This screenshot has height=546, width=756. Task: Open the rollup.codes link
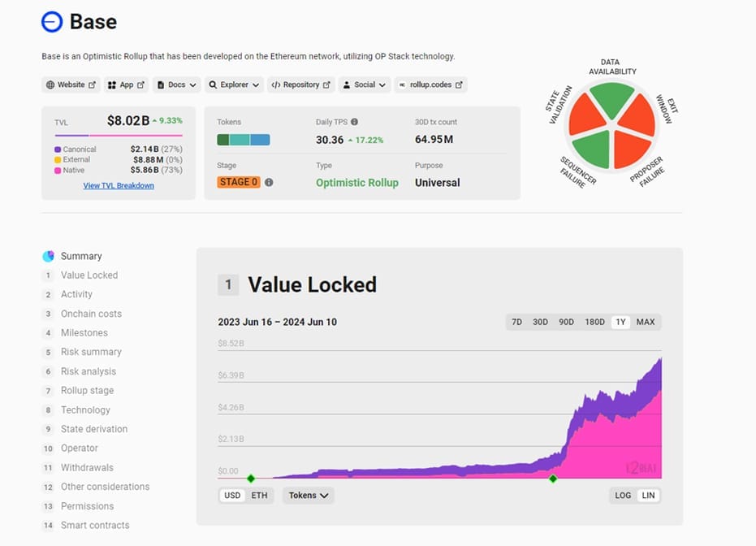point(430,84)
